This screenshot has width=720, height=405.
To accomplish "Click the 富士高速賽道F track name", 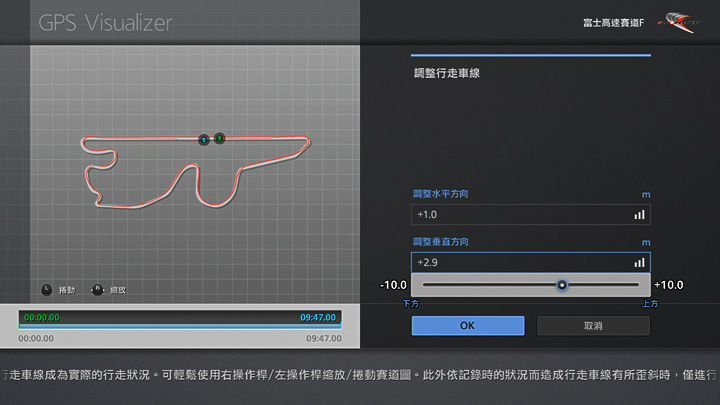I will pos(612,21).
